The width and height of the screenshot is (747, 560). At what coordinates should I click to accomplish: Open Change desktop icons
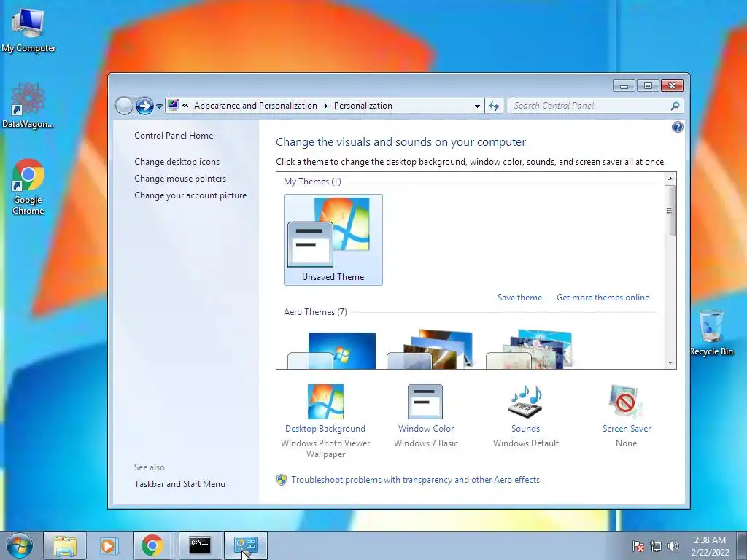coord(177,162)
